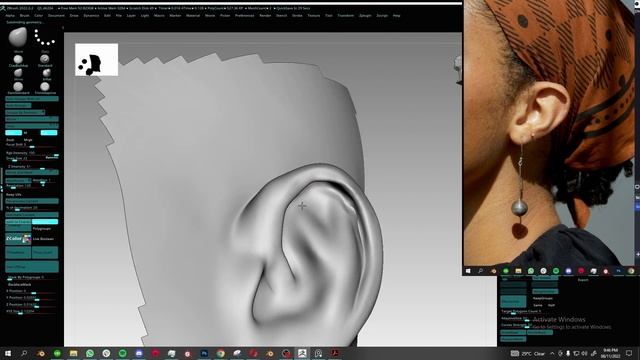Select the Standard brush

tap(45, 60)
